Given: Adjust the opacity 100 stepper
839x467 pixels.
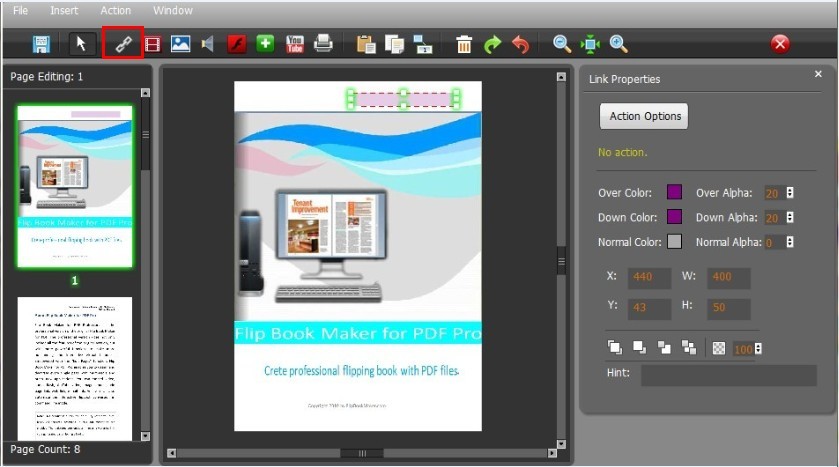Looking at the screenshot, I should pyautogui.click(x=758, y=349).
